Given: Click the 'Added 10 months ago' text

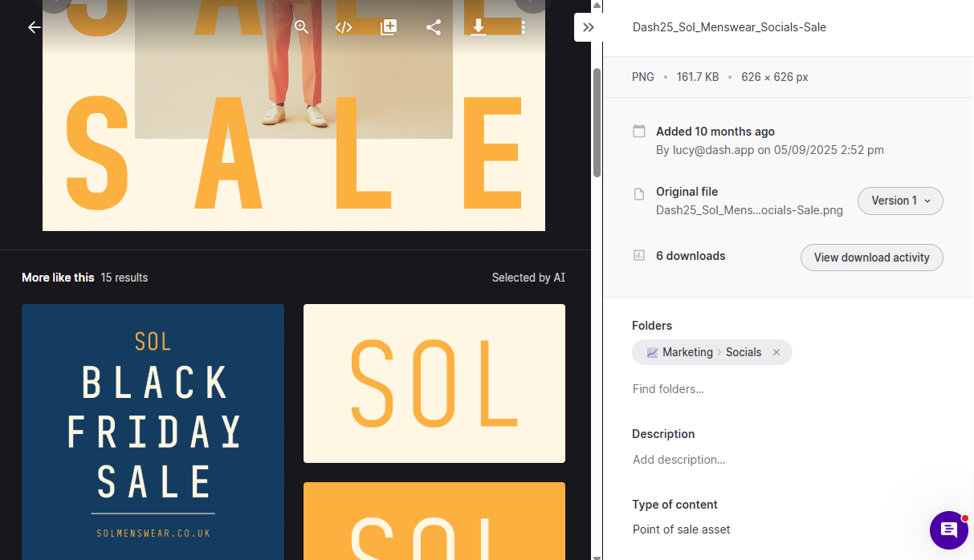Looking at the screenshot, I should (x=715, y=132).
